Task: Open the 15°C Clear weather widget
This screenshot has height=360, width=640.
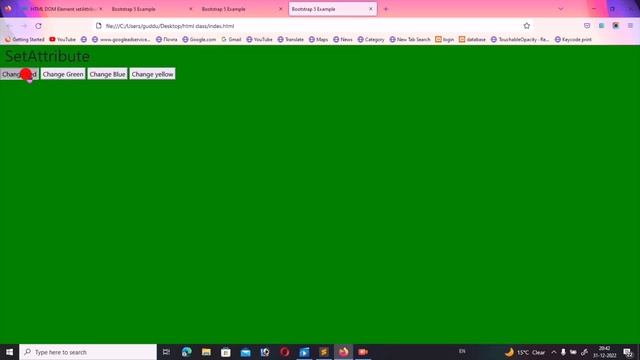Action: pyautogui.click(x=524, y=352)
